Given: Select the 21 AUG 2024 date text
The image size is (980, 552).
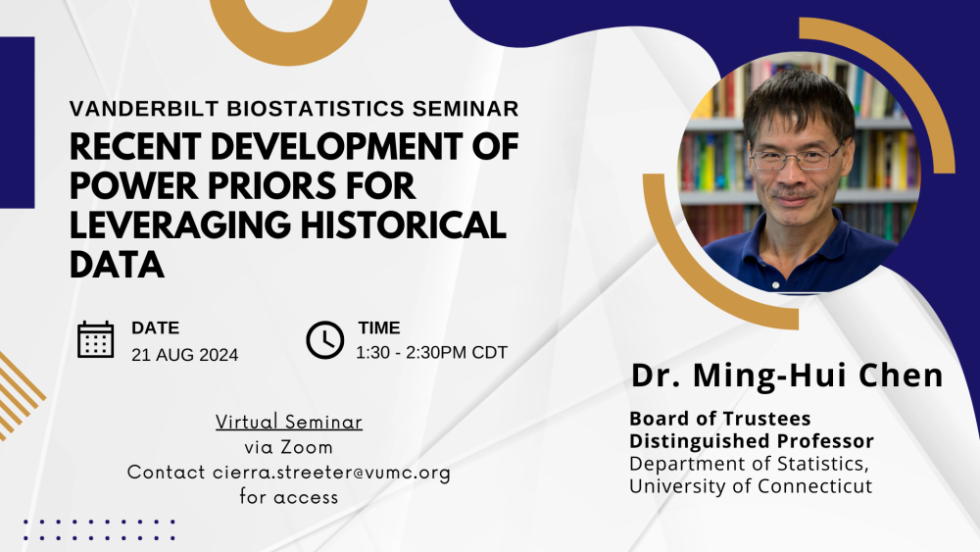Looking at the screenshot, I should pos(185,355).
